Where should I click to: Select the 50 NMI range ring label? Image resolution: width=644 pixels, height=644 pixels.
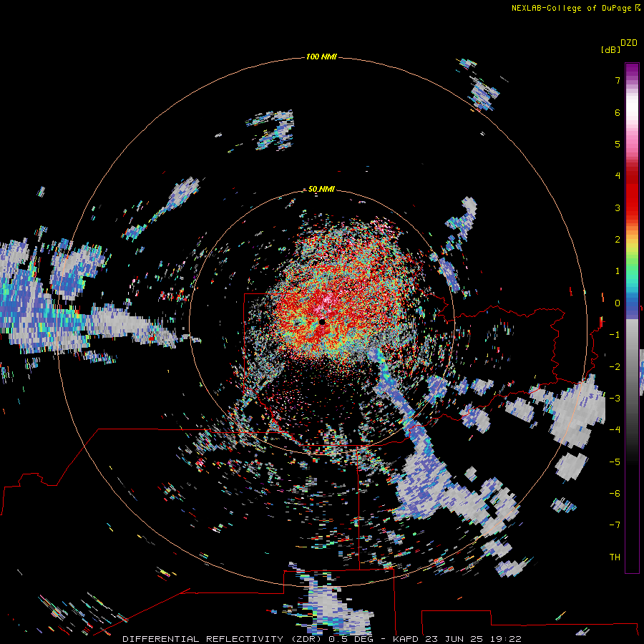pos(321,189)
